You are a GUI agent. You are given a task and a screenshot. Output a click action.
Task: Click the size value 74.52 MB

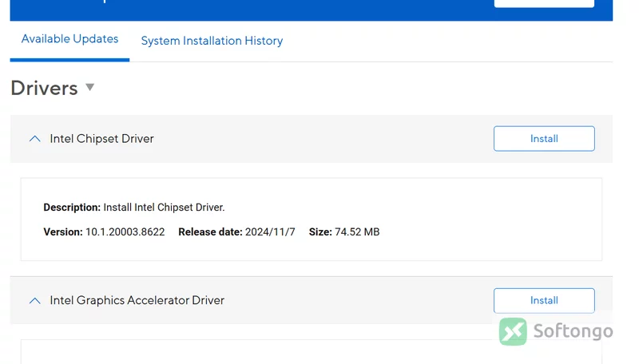(x=357, y=232)
